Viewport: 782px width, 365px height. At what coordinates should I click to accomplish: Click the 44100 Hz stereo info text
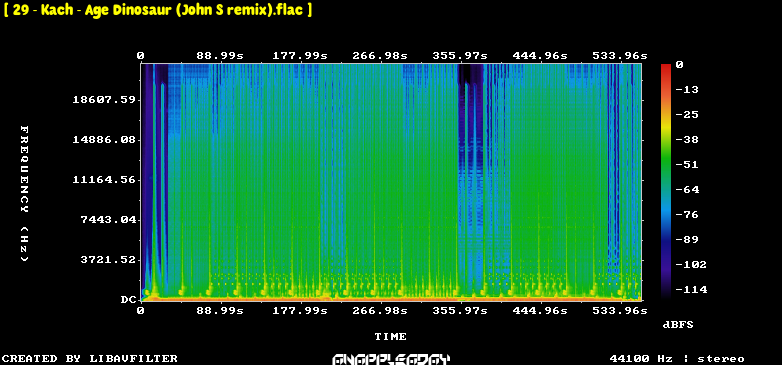[677, 359]
